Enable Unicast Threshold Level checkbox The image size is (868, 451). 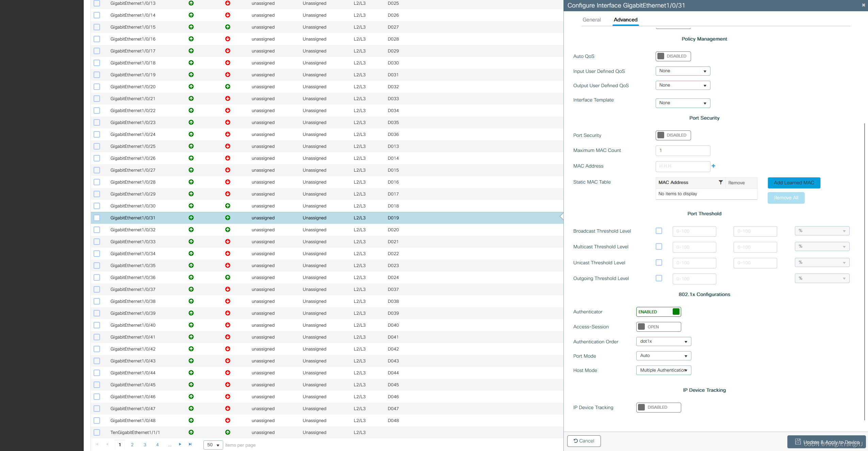pyautogui.click(x=659, y=262)
